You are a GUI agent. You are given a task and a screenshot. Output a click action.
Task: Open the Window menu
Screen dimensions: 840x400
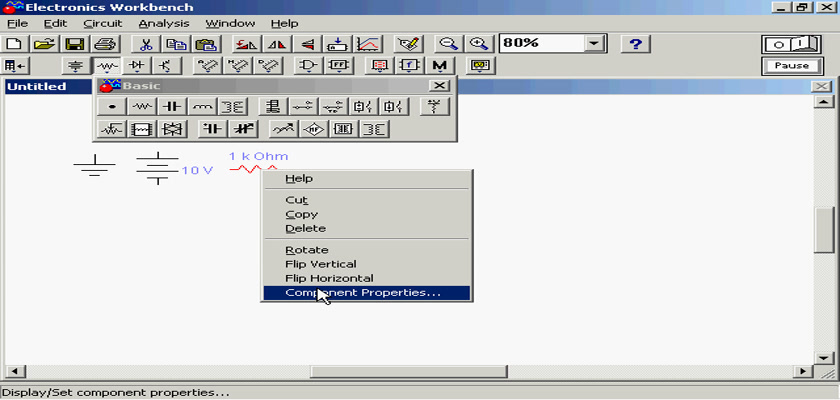point(230,24)
